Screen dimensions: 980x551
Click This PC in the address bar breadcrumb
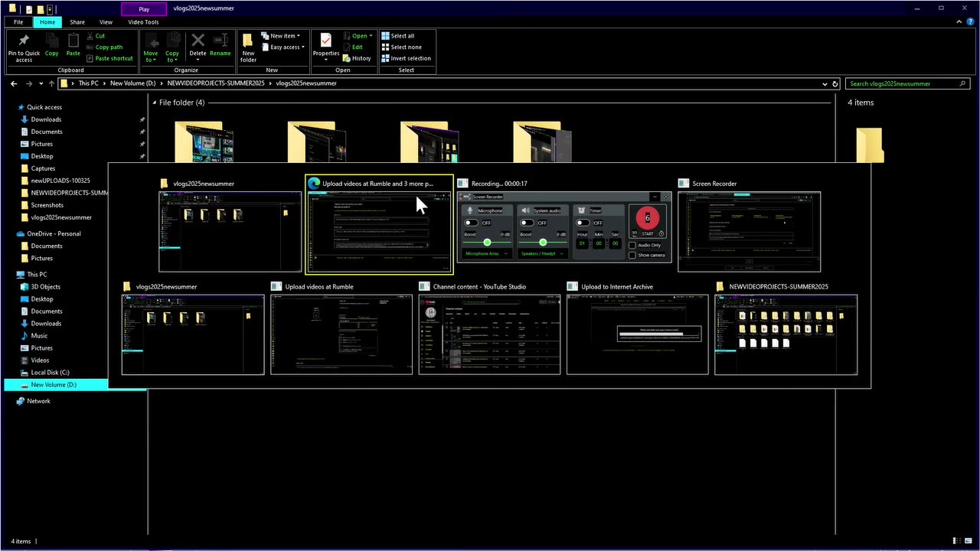[x=89, y=83]
